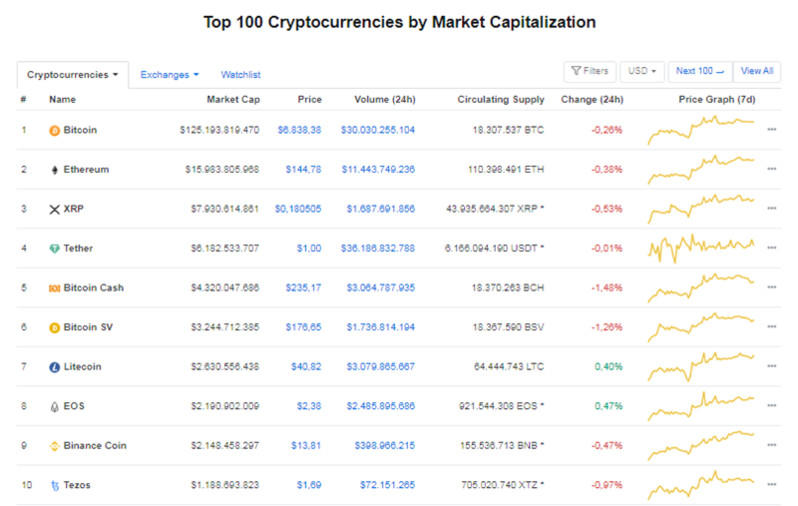
Task: Click the Bitcoin Cash logo icon
Action: pyautogui.click(x=54, y=288)
